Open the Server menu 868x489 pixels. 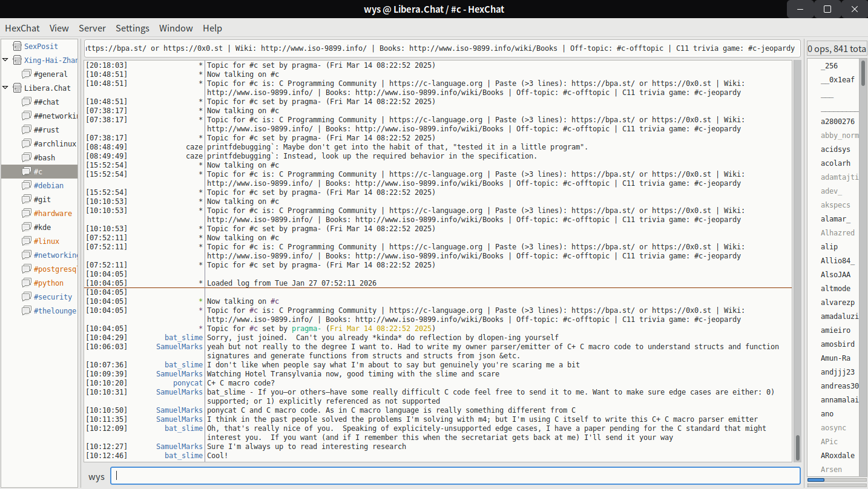(x=92, y=28)
